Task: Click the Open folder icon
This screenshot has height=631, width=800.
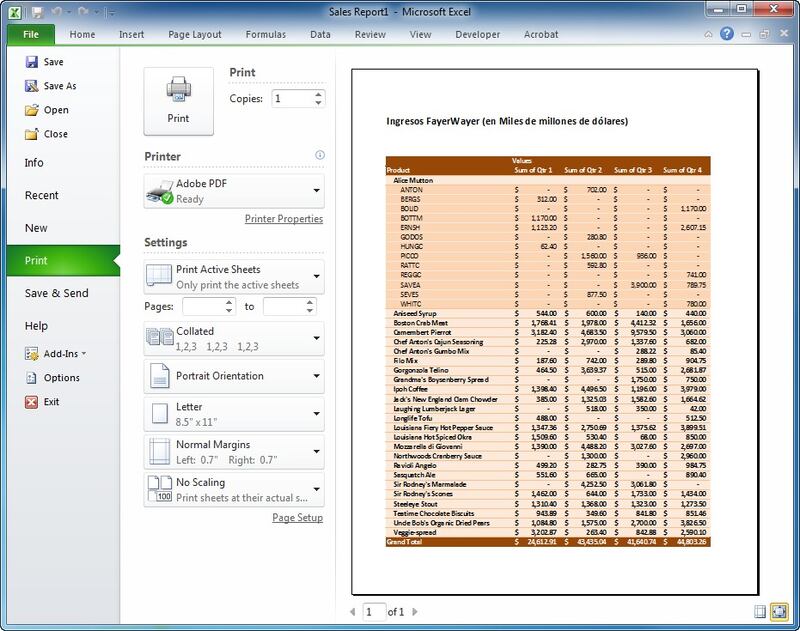Action: (31, 110)
